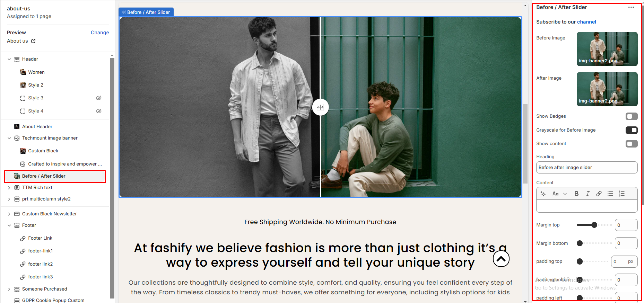The image size is (644, 303).
Task: Open the three-dots menu for Before / After Slider
Action: [631, 7]
